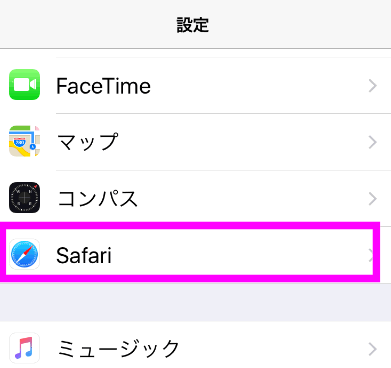Click the chevron on the Safari row

coord(371,256)
